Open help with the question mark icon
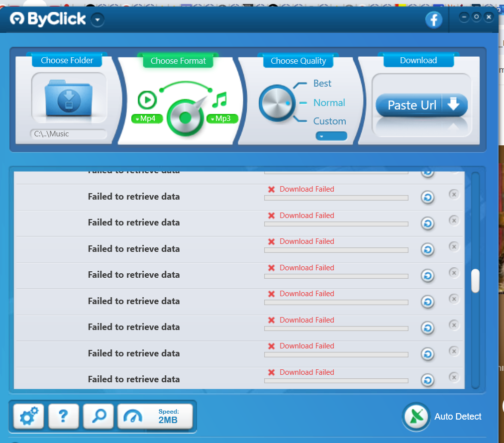The height and width of the screenshot is (443, 504). 64,416
